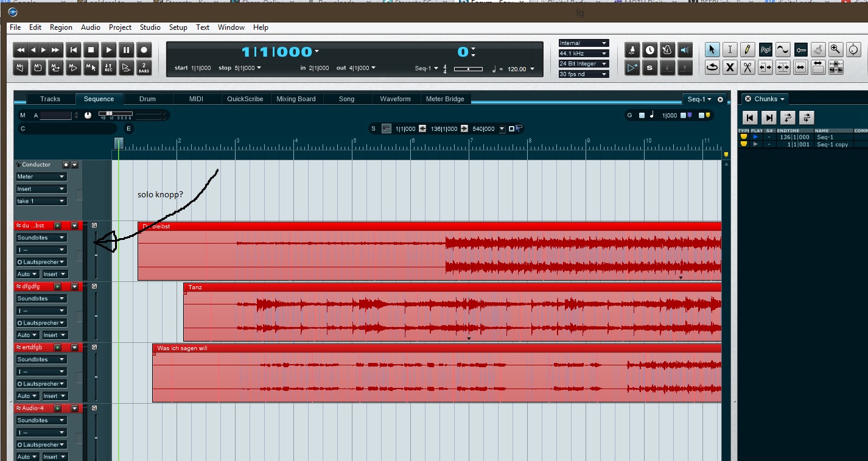Switch to the Tracks tab
Viewport: 868px width, 461px height.
point(51,99)
